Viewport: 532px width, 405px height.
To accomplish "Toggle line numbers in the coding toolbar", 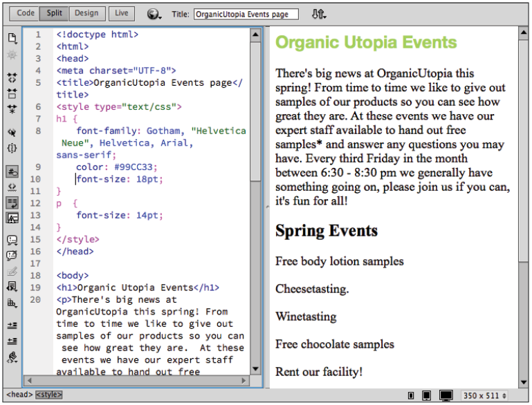I will 12,171.
